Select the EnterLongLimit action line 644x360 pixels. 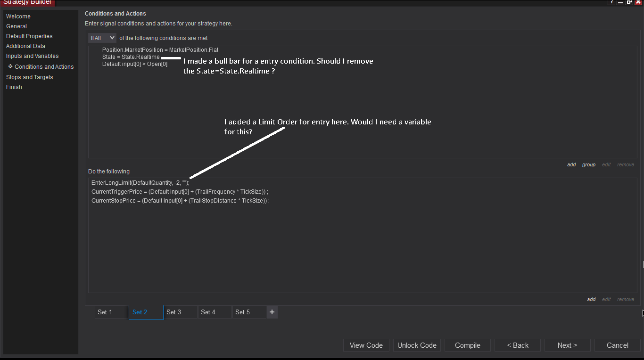(x=140, y=183)
